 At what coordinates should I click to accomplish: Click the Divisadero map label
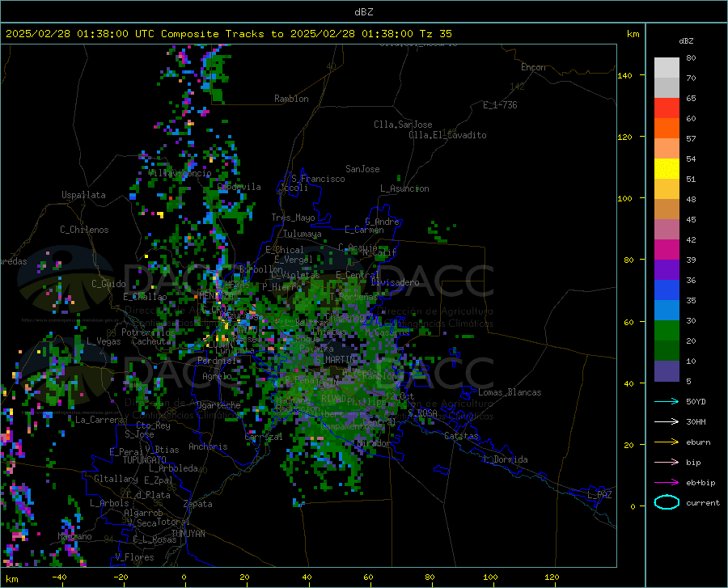(395, 282)
